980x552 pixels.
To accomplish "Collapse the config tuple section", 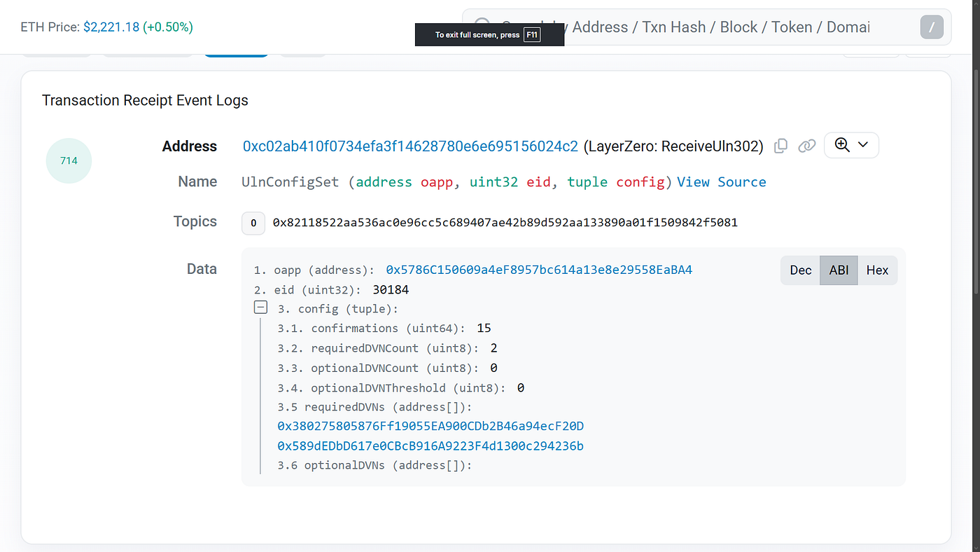I will click(260, 308).
